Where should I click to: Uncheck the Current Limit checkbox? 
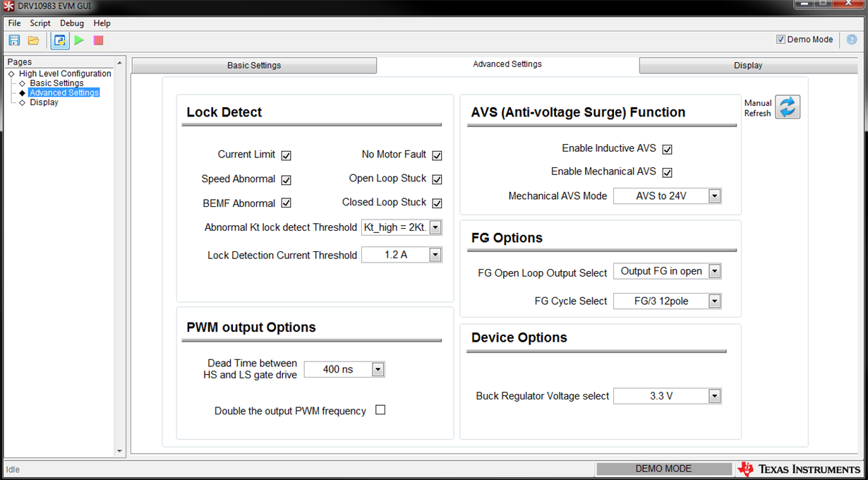(286, 155)
